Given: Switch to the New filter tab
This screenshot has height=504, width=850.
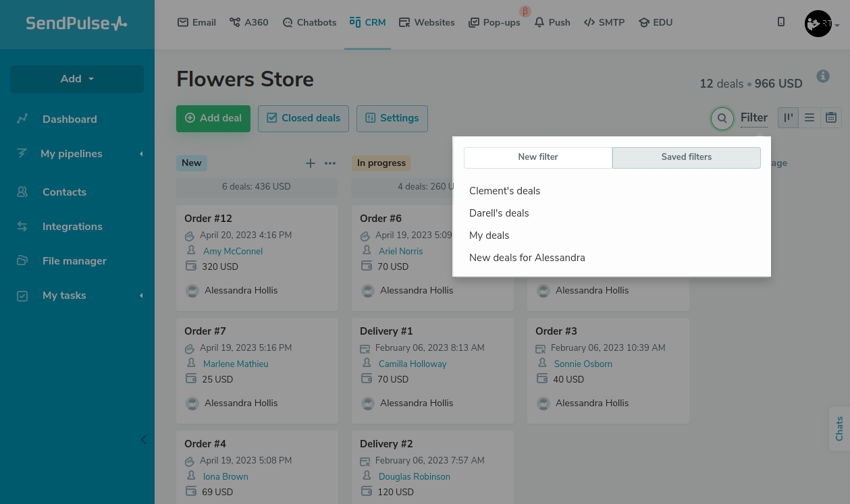Looking at the screenshot, I should pos(538,157).
